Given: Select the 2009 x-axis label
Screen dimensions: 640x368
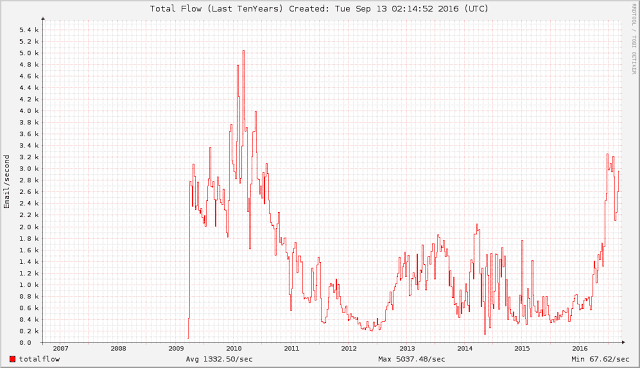Looking at the screenshot, I should click(176, 348).
